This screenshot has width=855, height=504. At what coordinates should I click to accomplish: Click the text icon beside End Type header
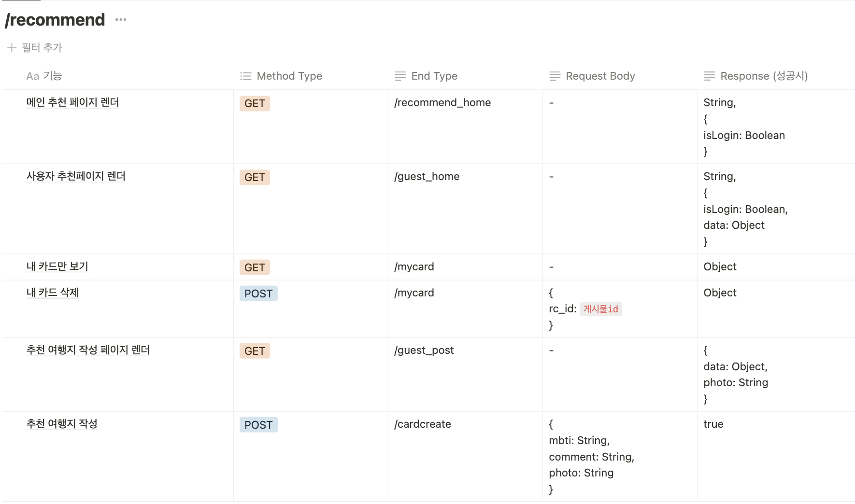[400, 76]
